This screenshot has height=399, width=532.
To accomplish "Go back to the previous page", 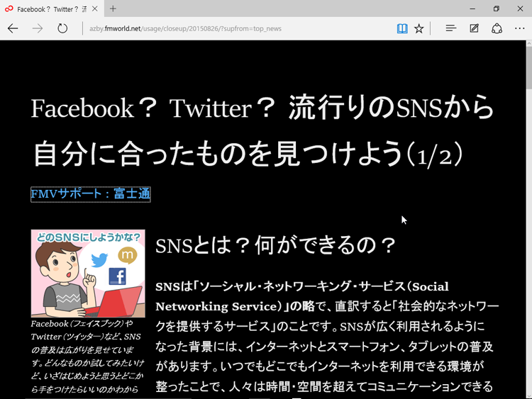I will 13,28.
